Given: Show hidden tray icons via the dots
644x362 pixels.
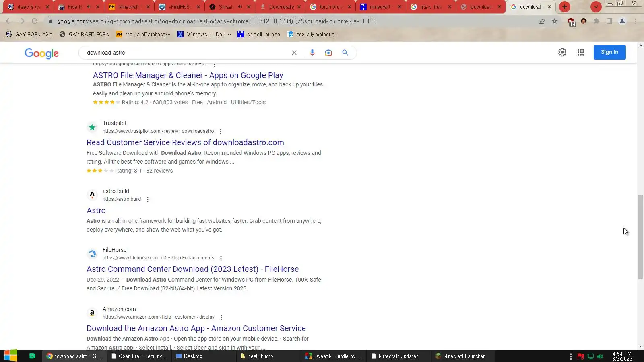Looking at the screenshot, I should pos(571,356).
